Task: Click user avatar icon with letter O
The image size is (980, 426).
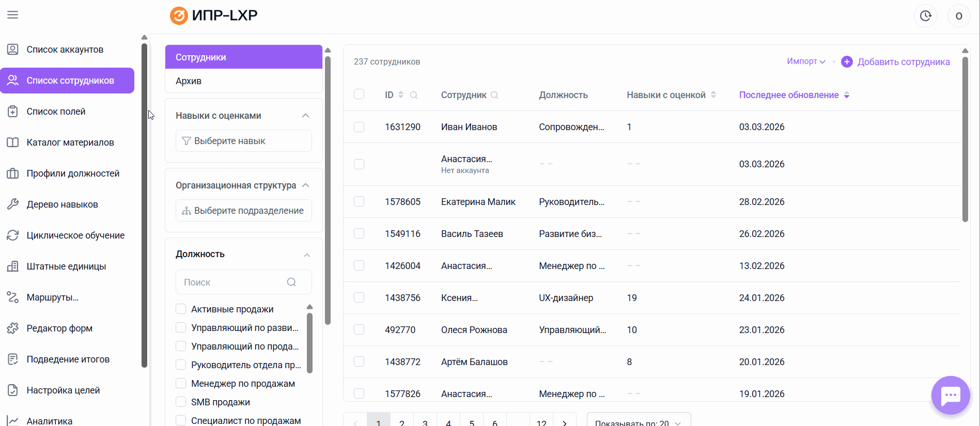Action: pos(958,15)
